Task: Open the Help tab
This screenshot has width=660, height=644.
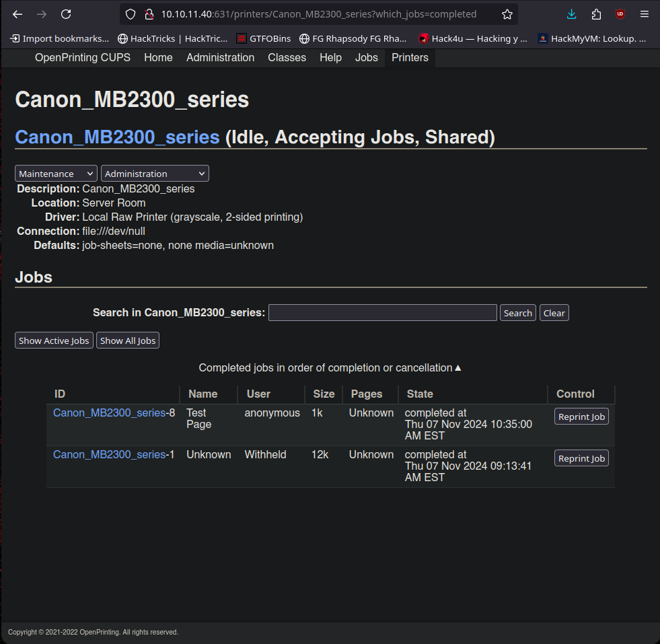Action: (330, 58)
